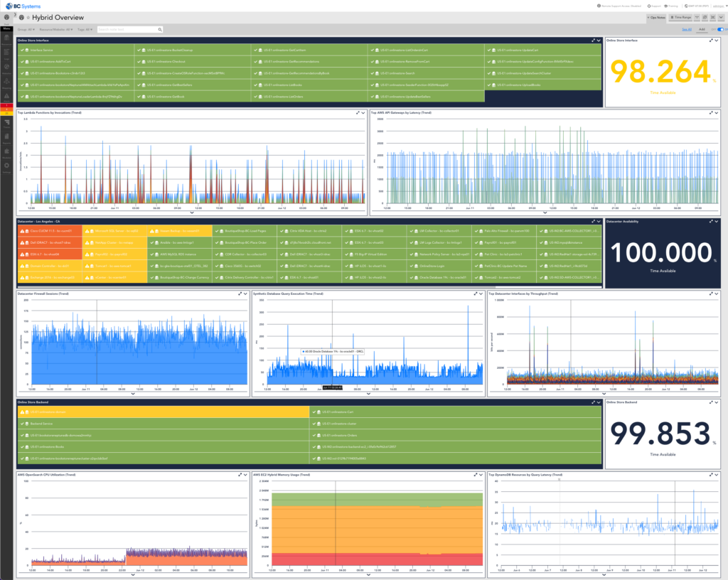
Task: Click the See All link
Action: tap(687, 29)
